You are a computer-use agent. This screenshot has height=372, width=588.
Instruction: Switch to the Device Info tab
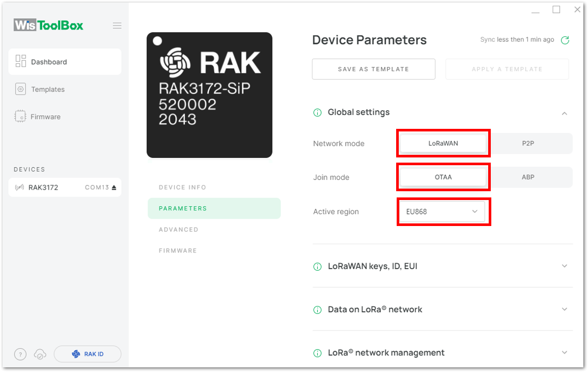[x=182, y=188]
